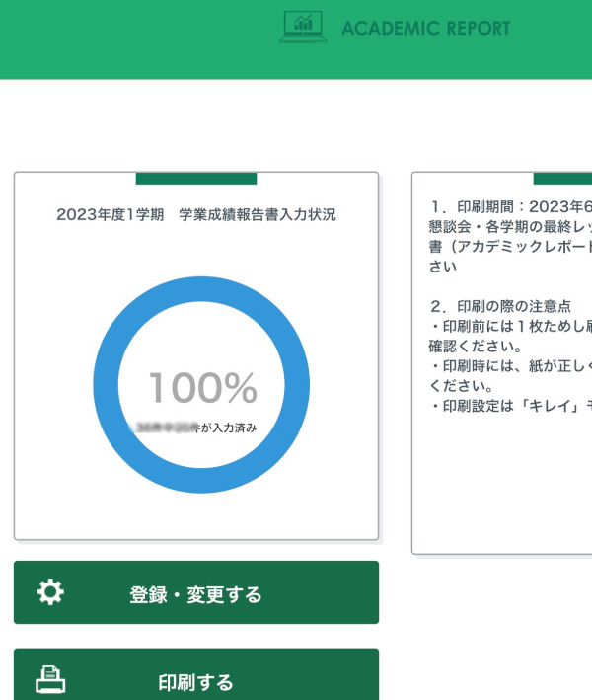The image size is (592, 700).
Task: Click green accent bar atop the notes card
Action: point(562,179)
